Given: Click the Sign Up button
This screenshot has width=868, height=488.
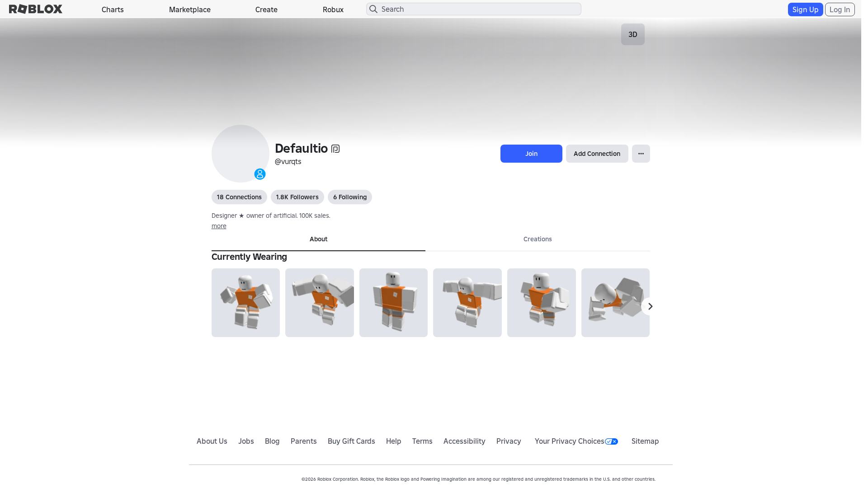Looking at the screenshot, I should pos(805,9).
